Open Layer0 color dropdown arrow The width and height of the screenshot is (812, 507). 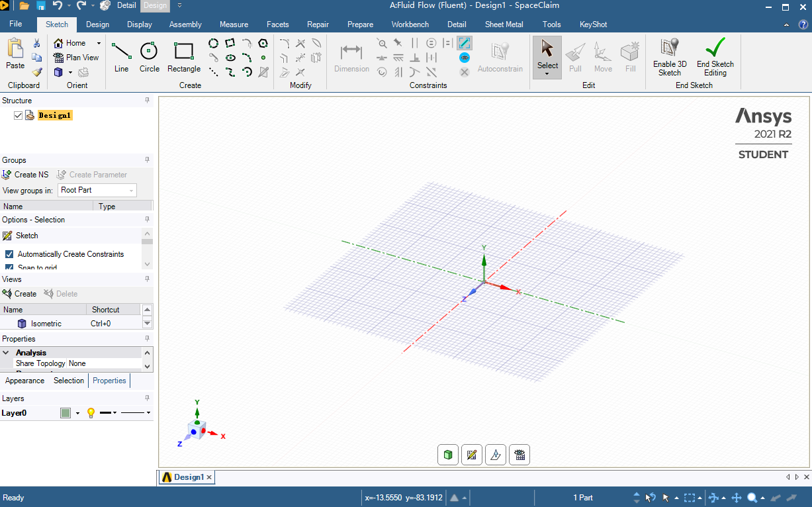77,413
